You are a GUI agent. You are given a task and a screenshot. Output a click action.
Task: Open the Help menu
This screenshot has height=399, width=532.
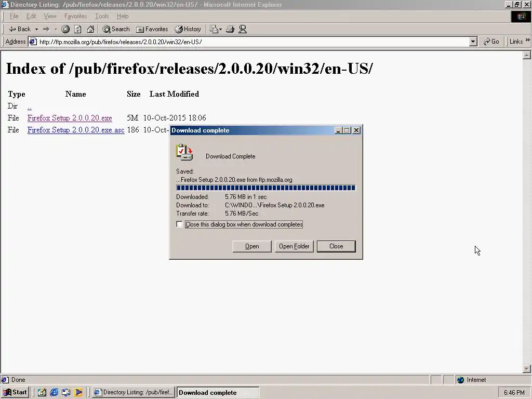pos(123,16)
